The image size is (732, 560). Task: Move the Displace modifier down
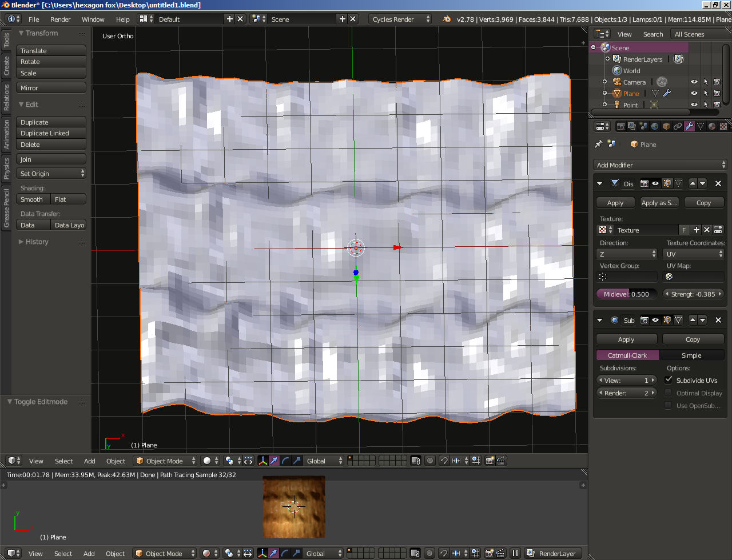point(702,183)
